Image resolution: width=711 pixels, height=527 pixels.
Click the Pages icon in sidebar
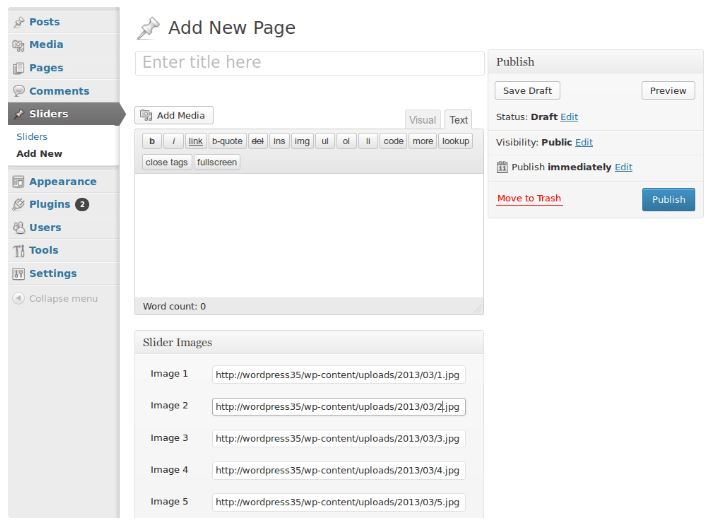19,68
